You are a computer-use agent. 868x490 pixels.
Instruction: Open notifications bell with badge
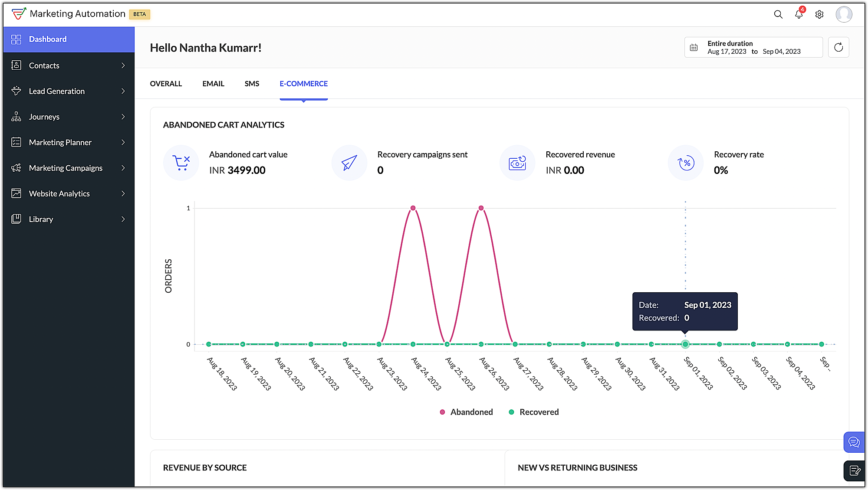(x=799, y=14)
